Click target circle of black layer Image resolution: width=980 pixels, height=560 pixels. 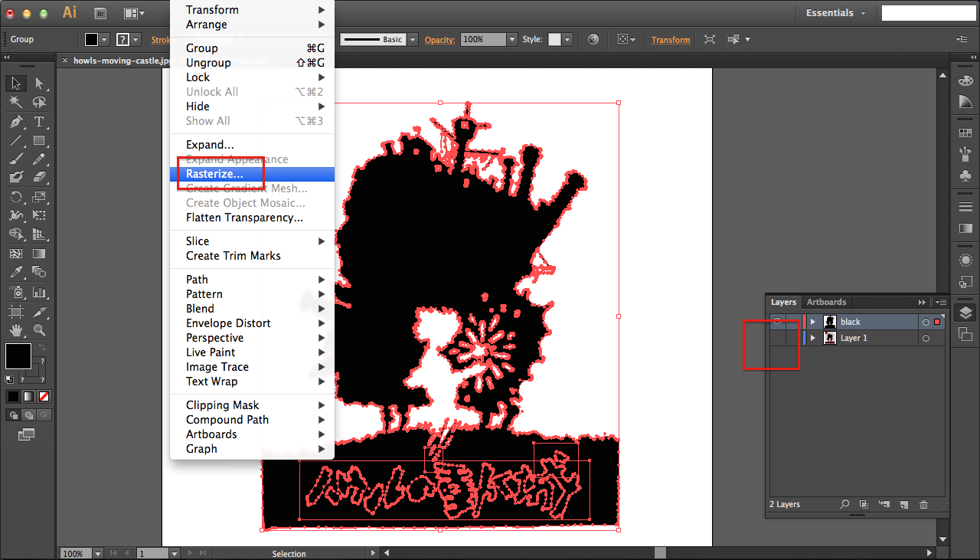click(x=926, y=322)
